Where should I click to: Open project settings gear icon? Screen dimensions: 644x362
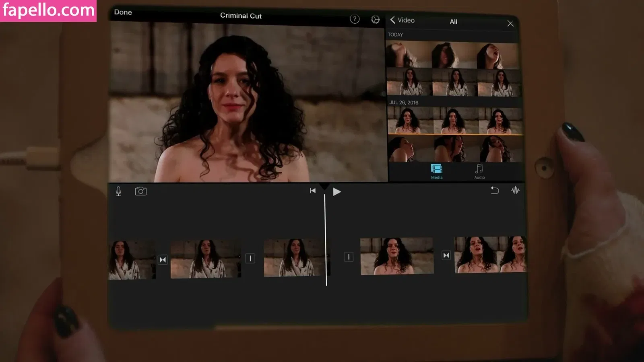coord(375,20)
